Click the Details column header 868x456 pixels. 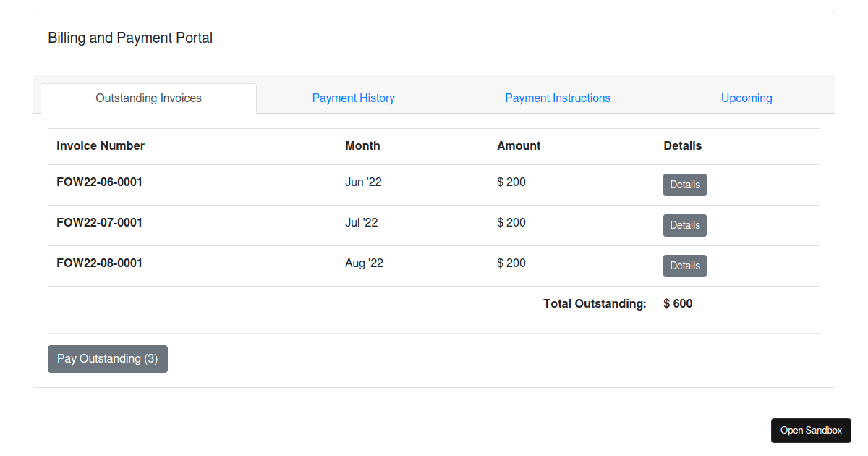[x=682, y=145]
